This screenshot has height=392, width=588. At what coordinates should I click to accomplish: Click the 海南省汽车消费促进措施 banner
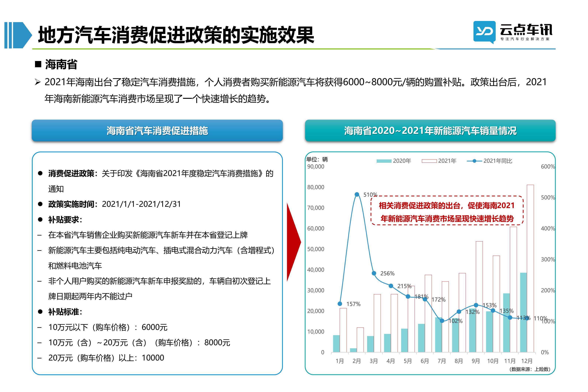coord(157,130)
